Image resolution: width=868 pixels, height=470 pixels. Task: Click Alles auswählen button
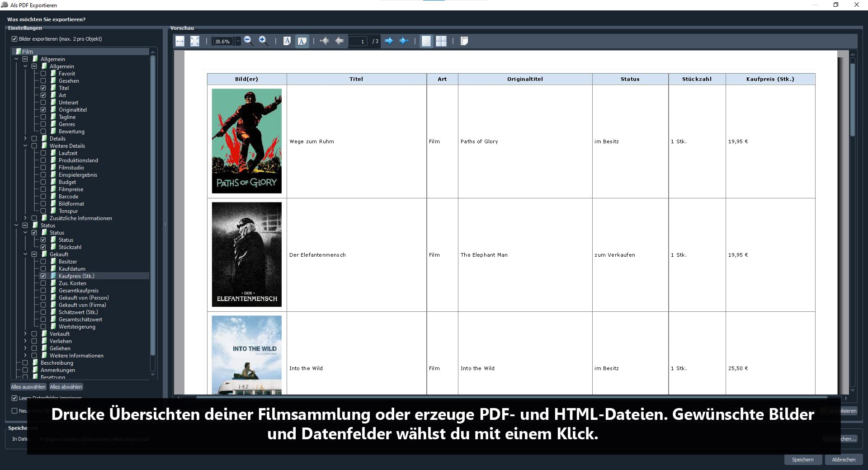coord(28,387)
